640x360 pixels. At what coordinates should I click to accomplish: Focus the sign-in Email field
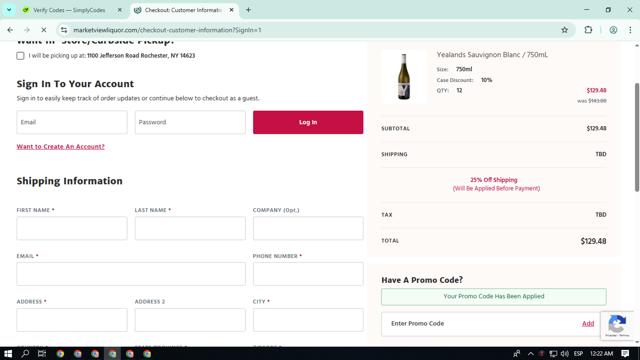[x=72, y=122]
